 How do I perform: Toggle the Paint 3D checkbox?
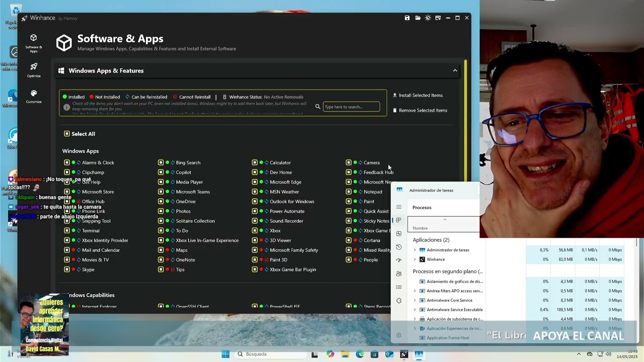pos(255,260)
